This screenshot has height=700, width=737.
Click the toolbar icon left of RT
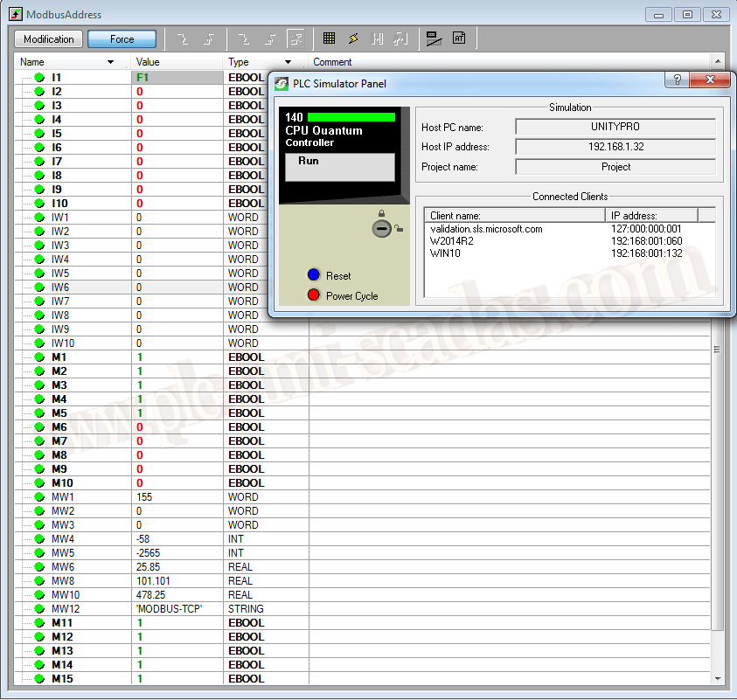(x=434, y=38)
